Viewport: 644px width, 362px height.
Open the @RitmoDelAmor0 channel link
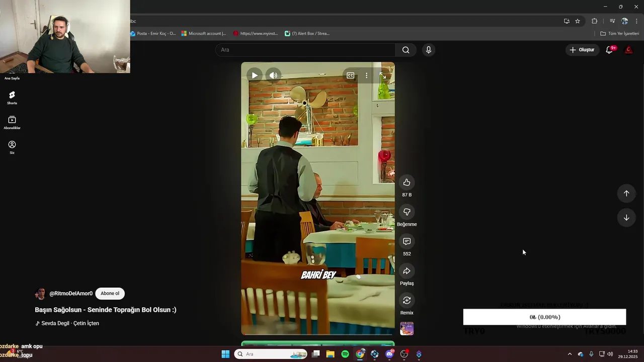71,294
